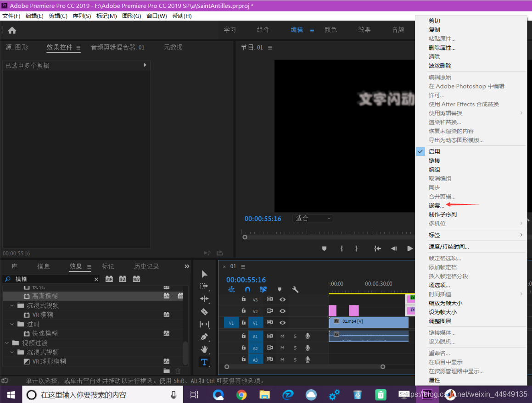Click the program monitor Add Marker icon
532x403 pixels.
(324, 248)
